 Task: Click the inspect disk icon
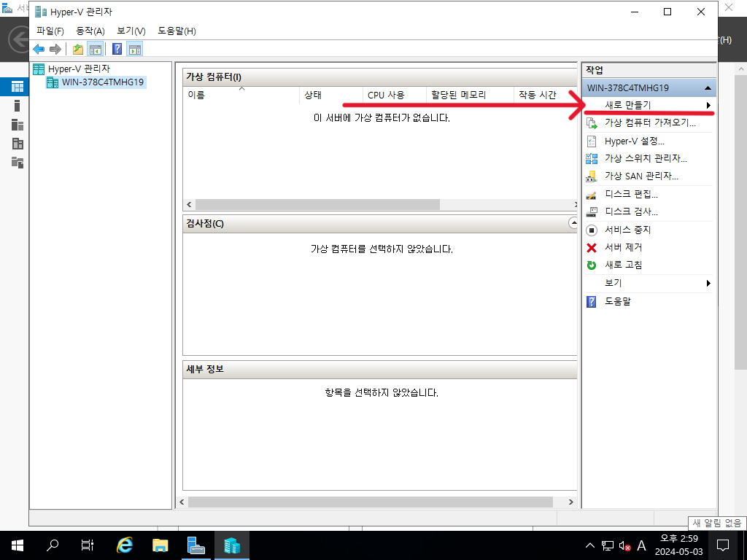592,212
